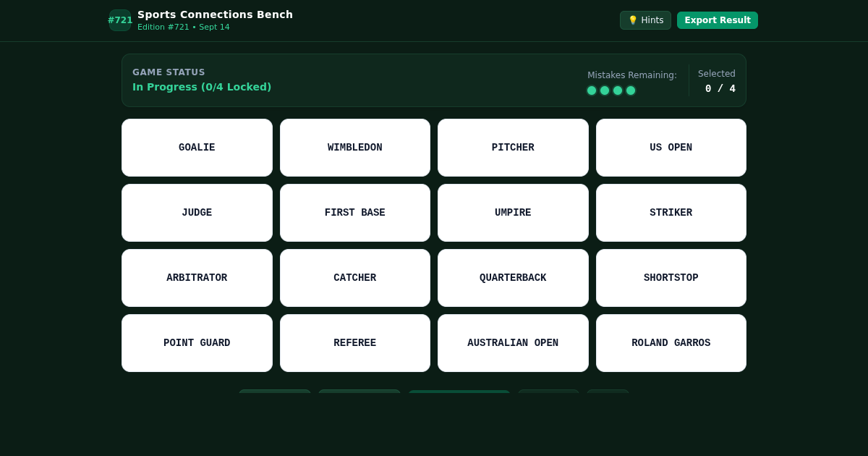
Task: Click the 0 / 4 selected counter
Action: [x=720, y=88]
